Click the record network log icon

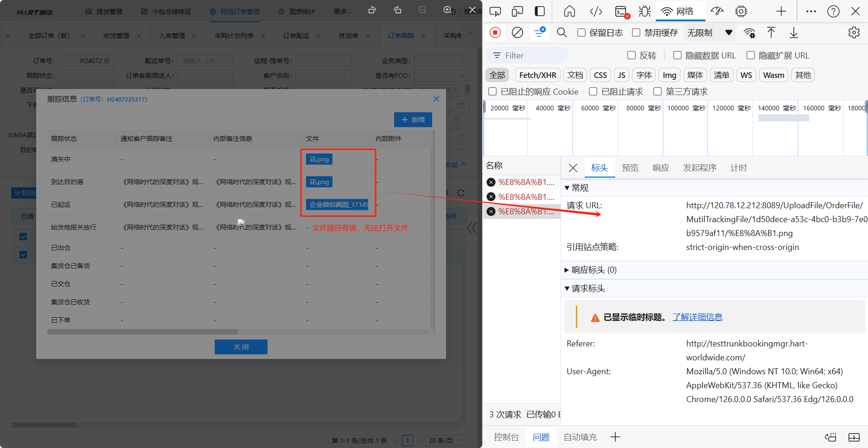495,32
